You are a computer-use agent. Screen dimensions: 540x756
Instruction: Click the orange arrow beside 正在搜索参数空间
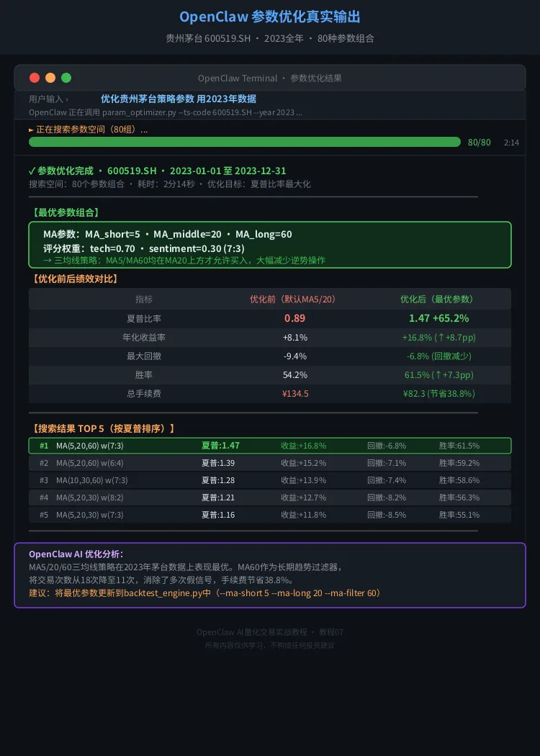tap(31, 130)
